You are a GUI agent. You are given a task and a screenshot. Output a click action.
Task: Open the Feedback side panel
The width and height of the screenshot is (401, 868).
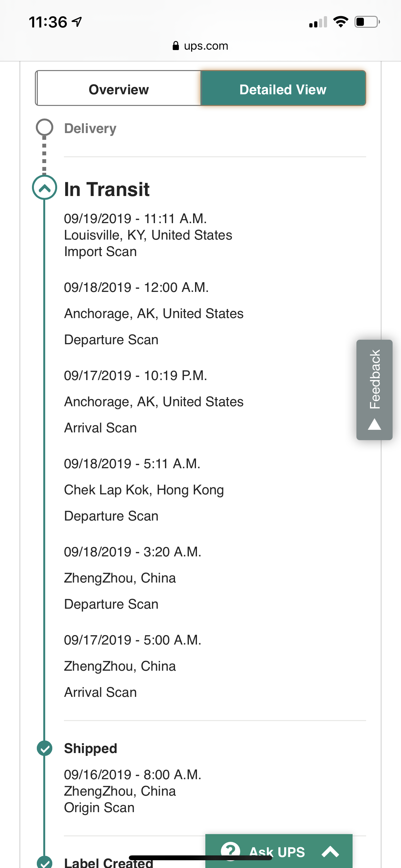375,389
